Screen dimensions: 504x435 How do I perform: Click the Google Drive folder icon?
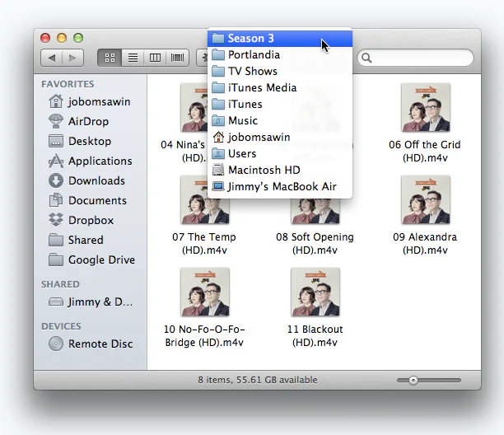click(56, 260)
